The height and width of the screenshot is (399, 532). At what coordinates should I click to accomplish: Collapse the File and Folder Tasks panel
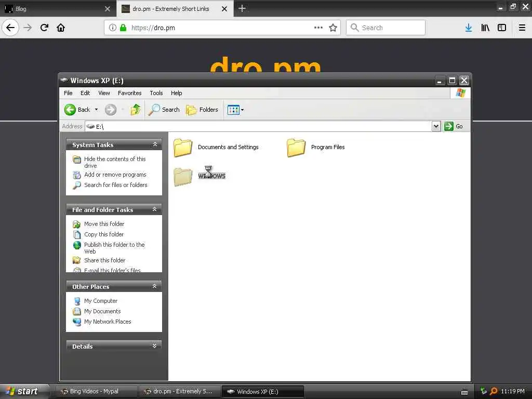click(155, 209)
